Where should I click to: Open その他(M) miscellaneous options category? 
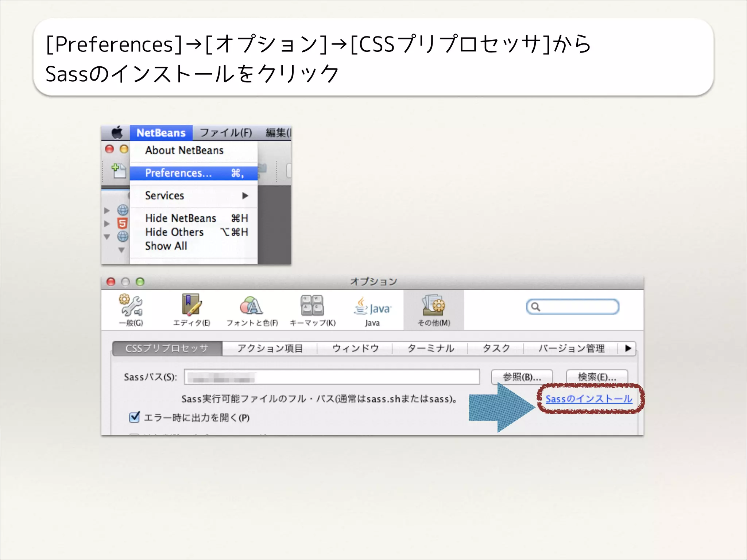point(434,310)
